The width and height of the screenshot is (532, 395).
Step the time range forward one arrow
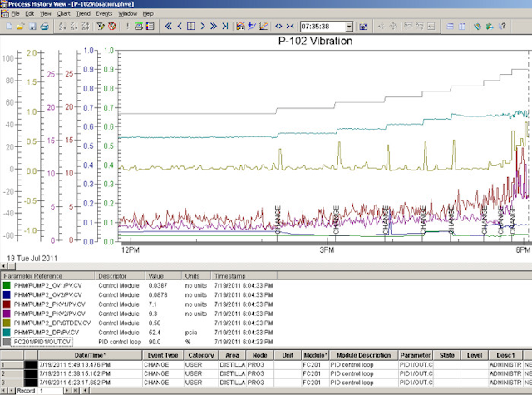point(202,27)
